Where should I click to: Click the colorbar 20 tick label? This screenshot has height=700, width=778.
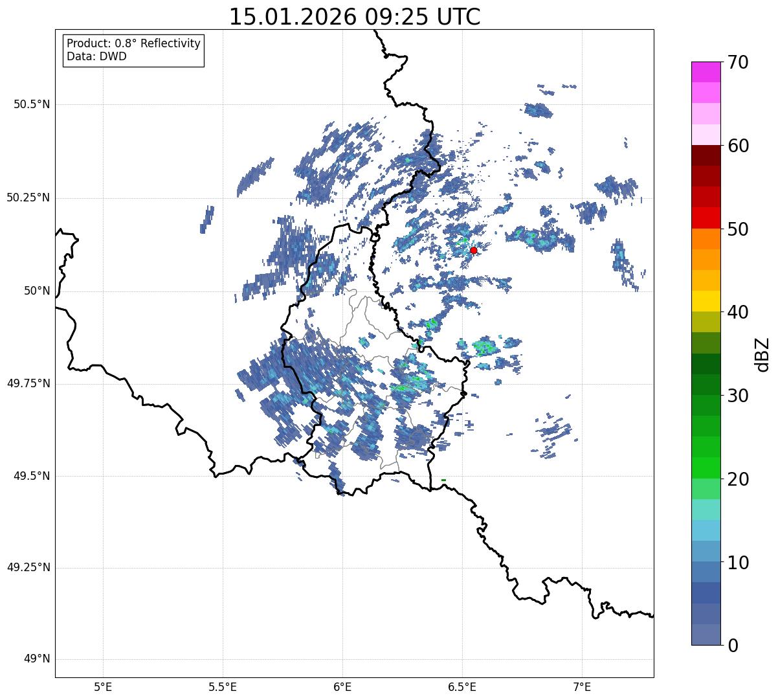pos(738,479)
